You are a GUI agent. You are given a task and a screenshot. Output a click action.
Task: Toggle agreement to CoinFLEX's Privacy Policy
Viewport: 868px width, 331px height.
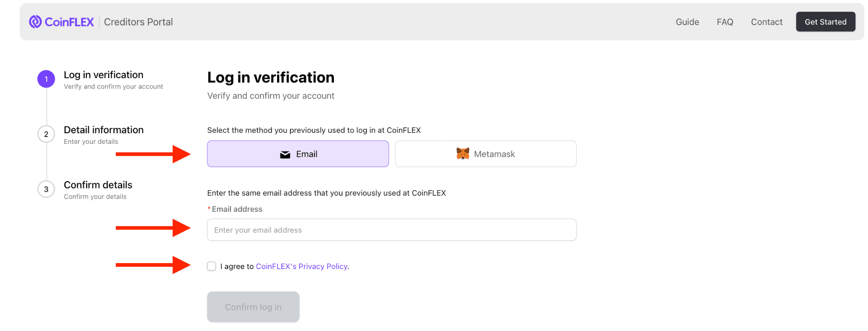tap(211, 266)
